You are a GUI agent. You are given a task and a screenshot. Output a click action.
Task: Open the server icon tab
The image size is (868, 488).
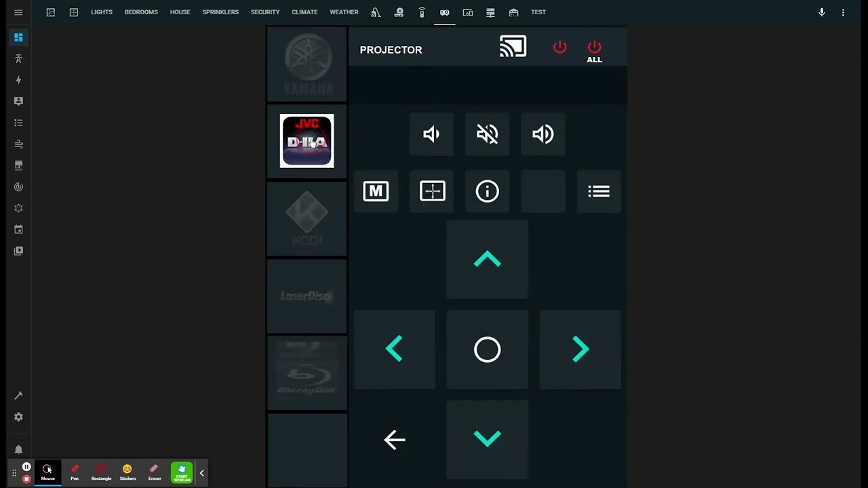coord(490,12)
